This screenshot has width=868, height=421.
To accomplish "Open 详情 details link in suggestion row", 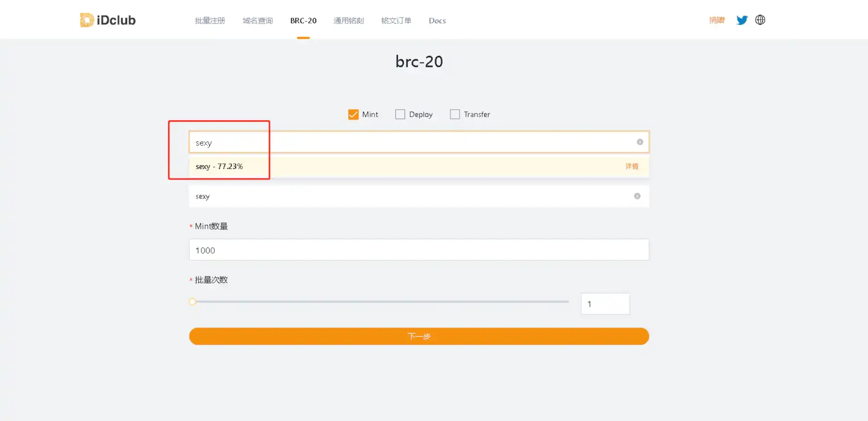I will click(631, 167).
